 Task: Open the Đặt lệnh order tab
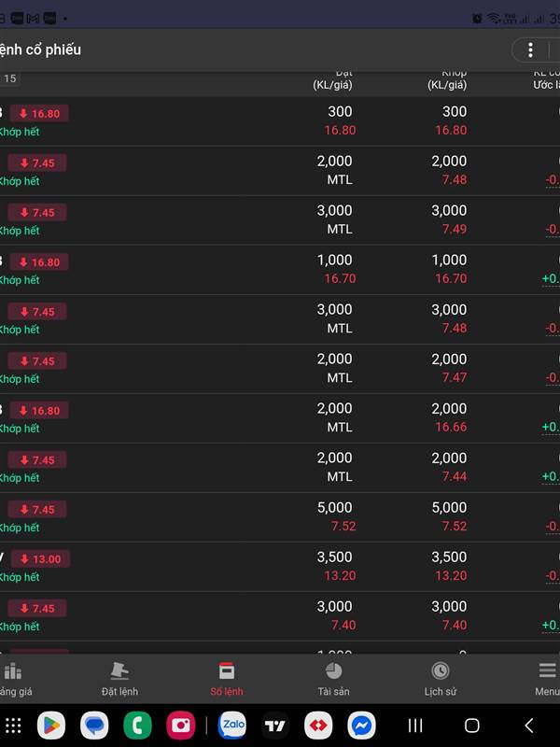coord(119,679)
